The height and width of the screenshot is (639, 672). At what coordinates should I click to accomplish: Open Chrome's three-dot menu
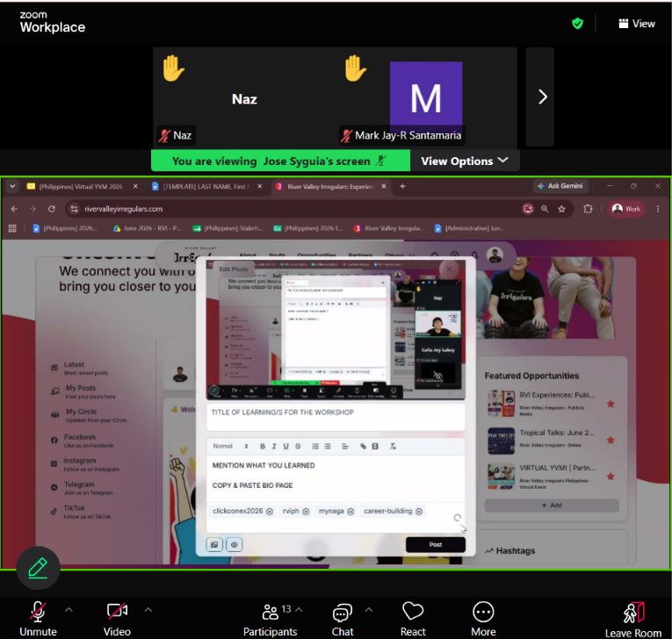point(657,209)
